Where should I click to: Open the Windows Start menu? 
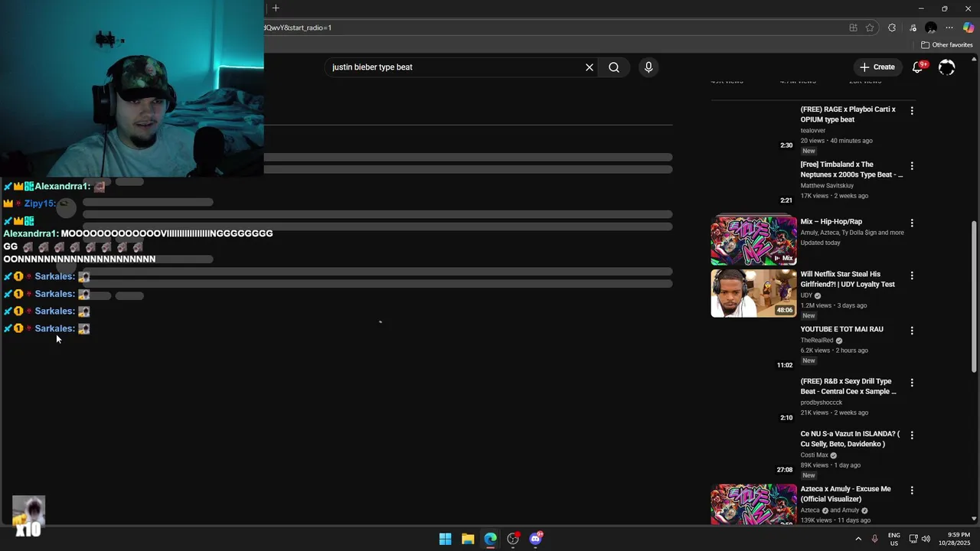click(x=445, y=539)
